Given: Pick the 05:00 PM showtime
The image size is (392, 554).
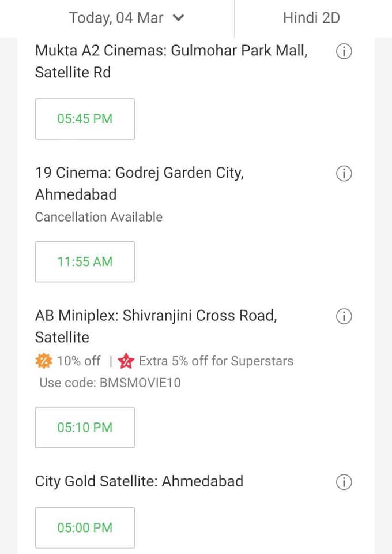Looking at the screenshot, I should coord(85,528).
